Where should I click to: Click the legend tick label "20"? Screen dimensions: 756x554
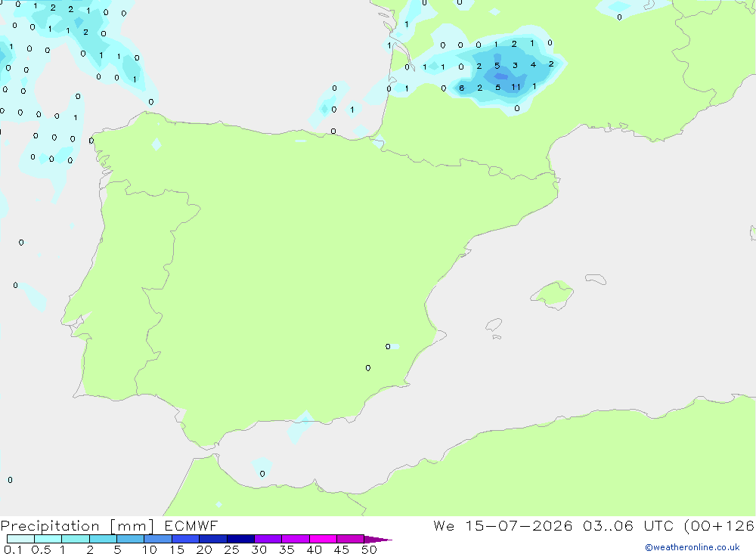click(204, 549)
